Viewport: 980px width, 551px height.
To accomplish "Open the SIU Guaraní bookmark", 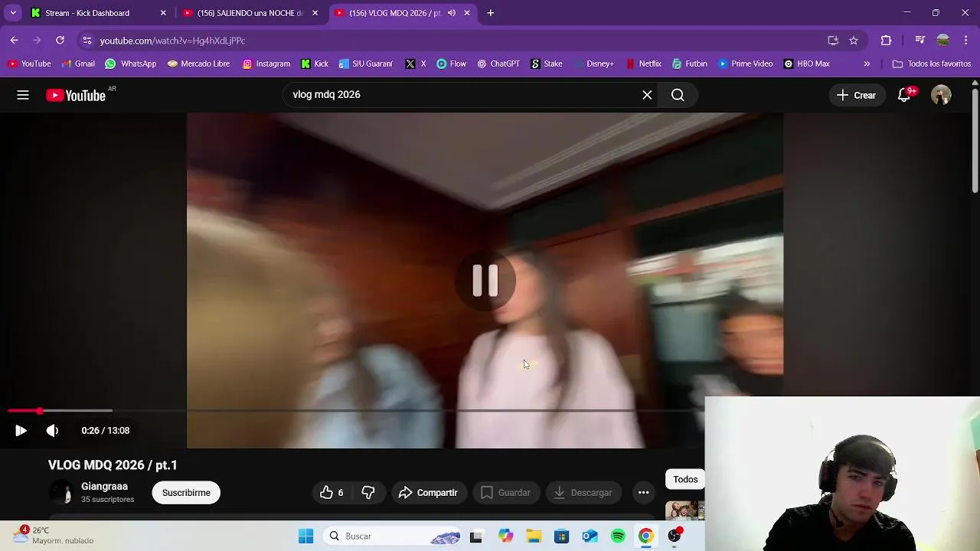I will (366, 64).
